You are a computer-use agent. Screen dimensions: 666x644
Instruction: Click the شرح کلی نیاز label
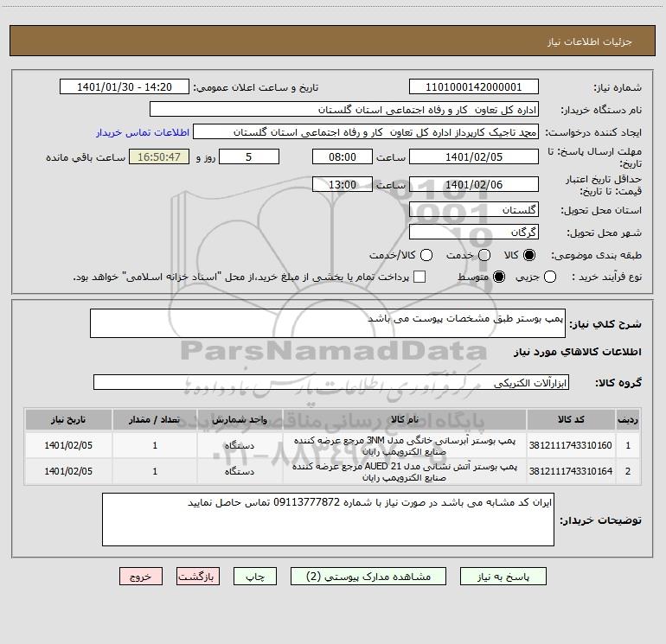pyautogui.click(x=605, y=325)
